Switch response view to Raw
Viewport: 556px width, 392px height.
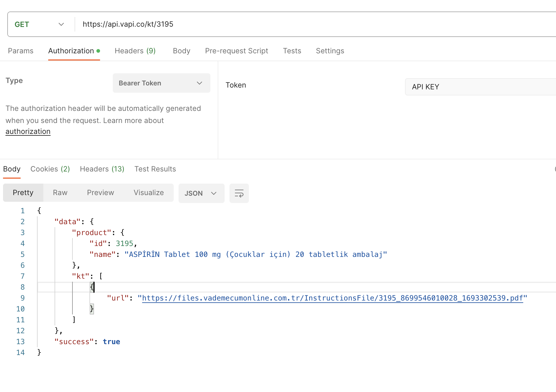coord(60,193)
